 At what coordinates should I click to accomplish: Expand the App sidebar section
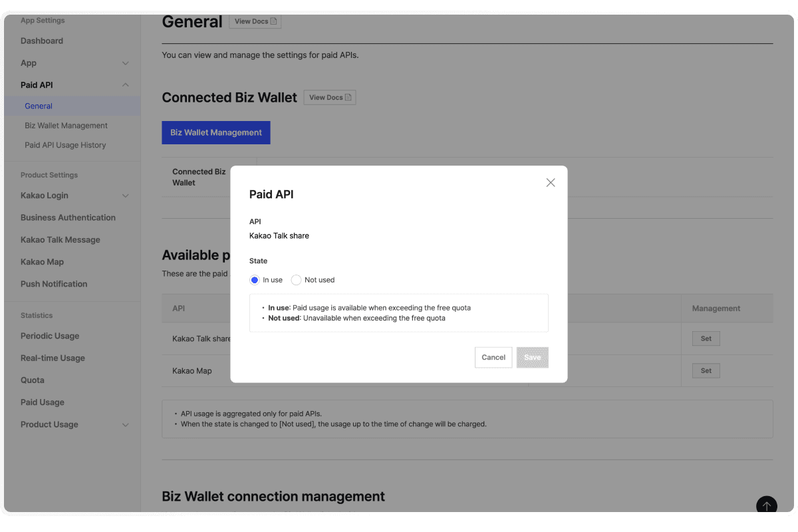125,63
